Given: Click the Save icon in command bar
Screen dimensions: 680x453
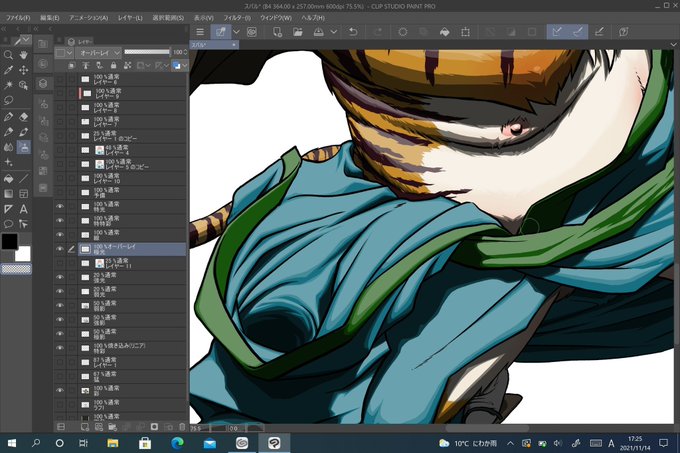Looking at the screenshot, I should pos(318,32).
